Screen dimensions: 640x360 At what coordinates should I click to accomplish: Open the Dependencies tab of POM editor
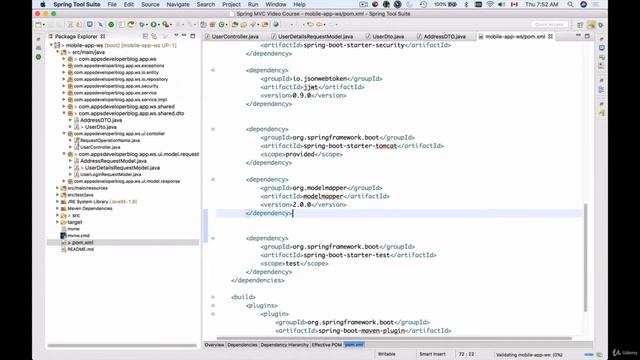(x=242, y=345)
